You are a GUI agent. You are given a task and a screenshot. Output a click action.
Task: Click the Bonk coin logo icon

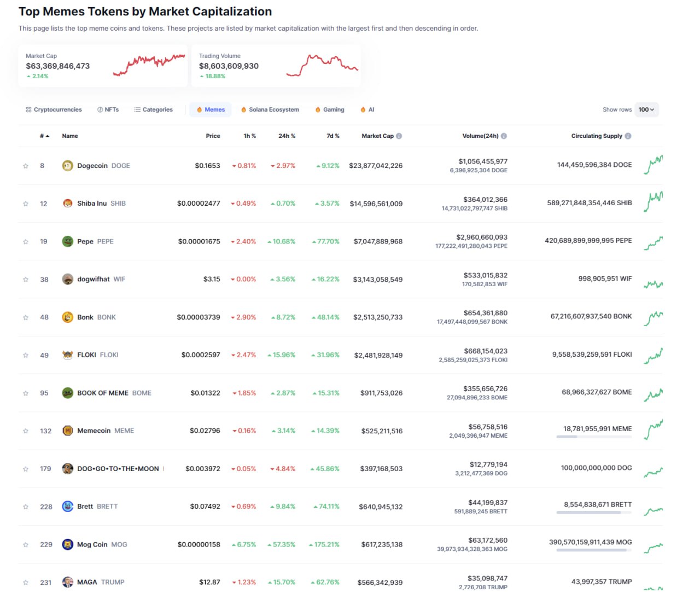pyautogui.click(x=67, y=317)
